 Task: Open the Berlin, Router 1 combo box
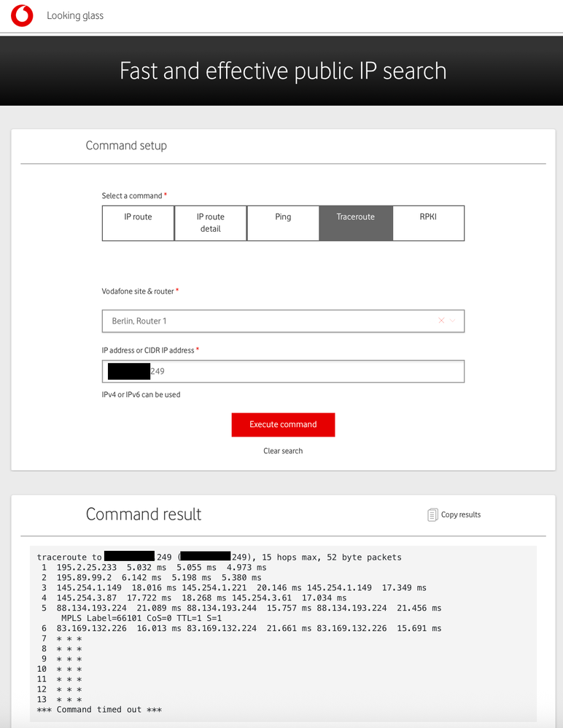point(283,321)
